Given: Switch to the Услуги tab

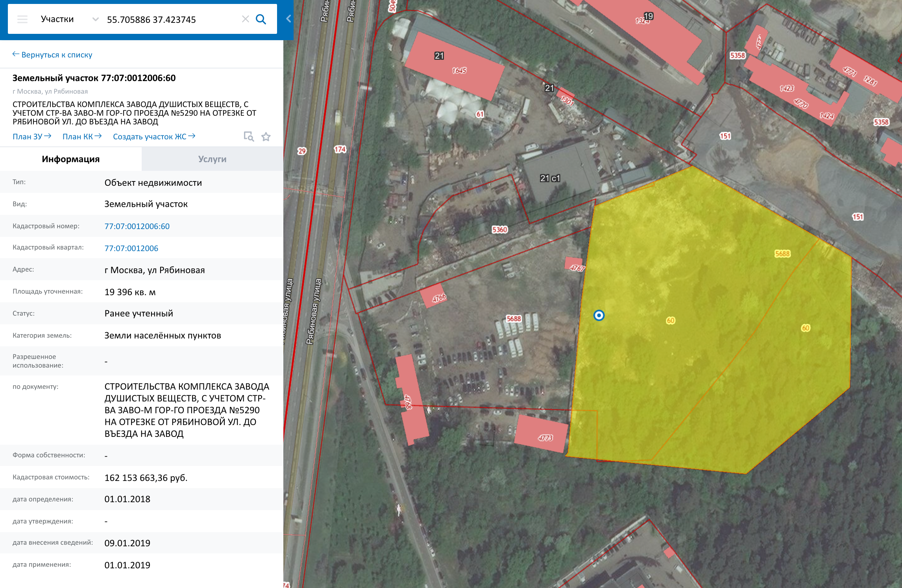Looking at the screenshot, I should (x=212, y=159).
